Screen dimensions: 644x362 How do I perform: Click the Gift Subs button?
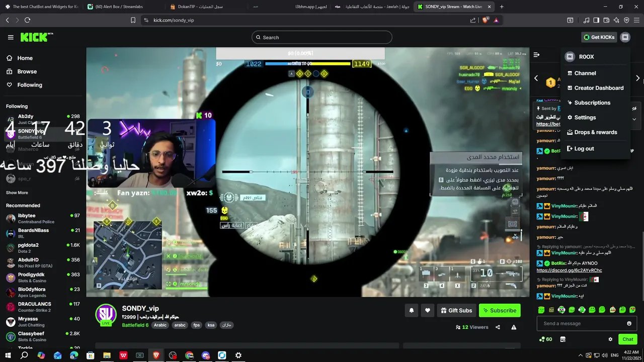coord(456,311)
